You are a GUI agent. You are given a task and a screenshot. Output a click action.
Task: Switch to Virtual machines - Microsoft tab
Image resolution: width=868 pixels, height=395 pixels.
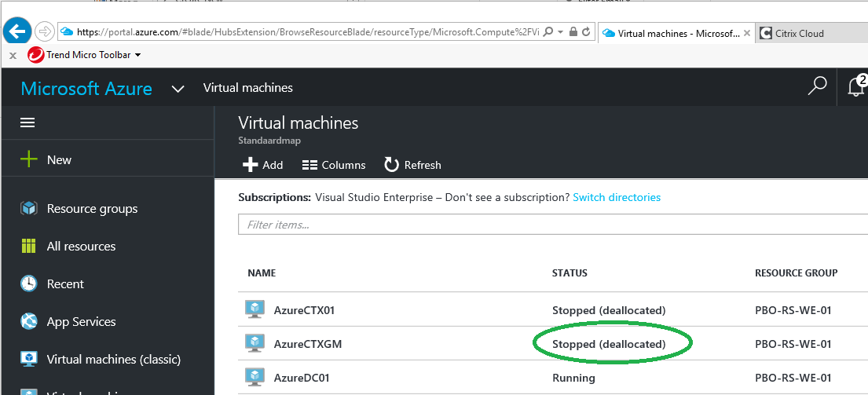pos(678,33)
